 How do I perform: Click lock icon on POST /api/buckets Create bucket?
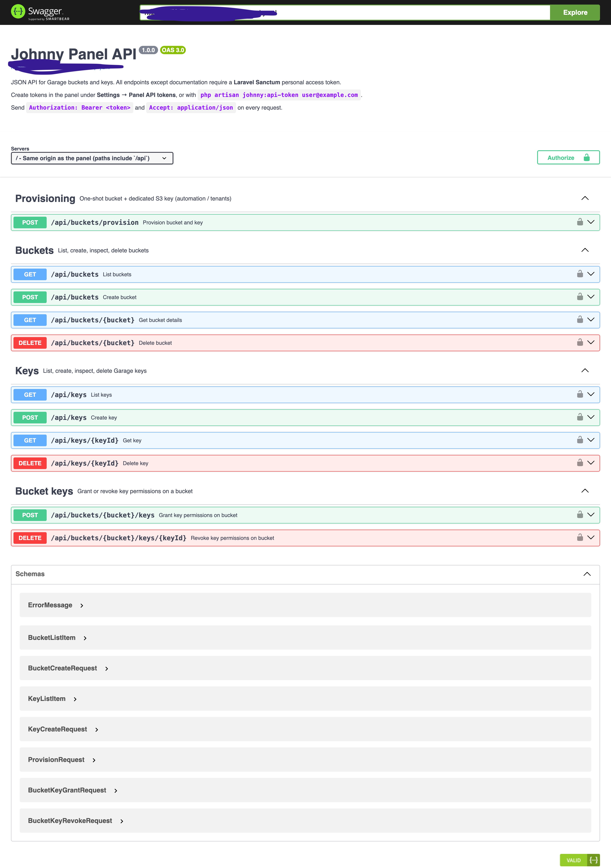point(580,297)
